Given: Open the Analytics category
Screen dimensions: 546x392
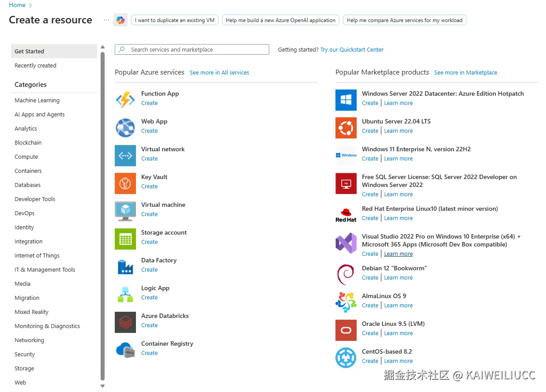Looking at the screenshot, I should (x=26, y=129).
